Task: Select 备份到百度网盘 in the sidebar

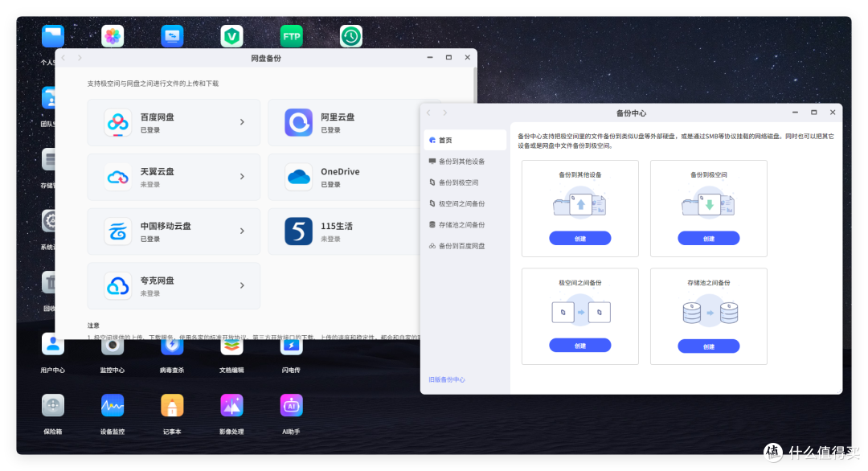Action: coord(465,246)
